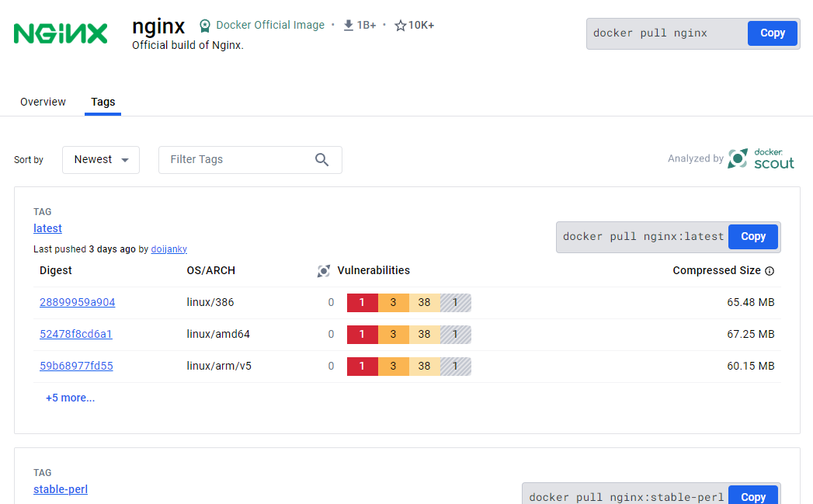Screen dimensions: 813x504
Task: Click yellow 38 medium count for linux/arm/v5
Action: click(425, 366)
